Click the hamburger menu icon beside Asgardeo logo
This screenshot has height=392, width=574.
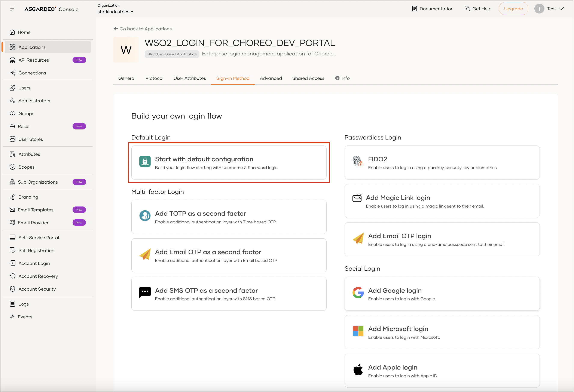12,9
